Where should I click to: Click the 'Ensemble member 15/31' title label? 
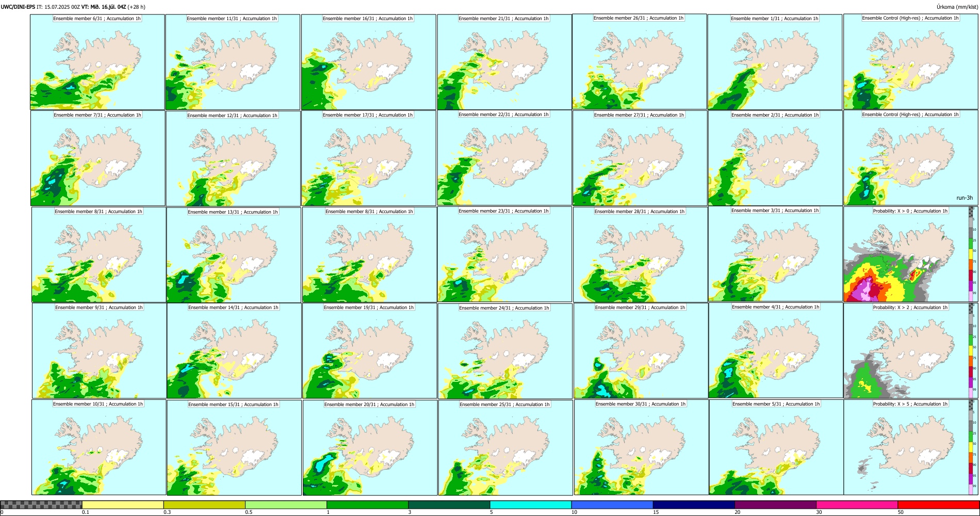(x=233, y=405)
